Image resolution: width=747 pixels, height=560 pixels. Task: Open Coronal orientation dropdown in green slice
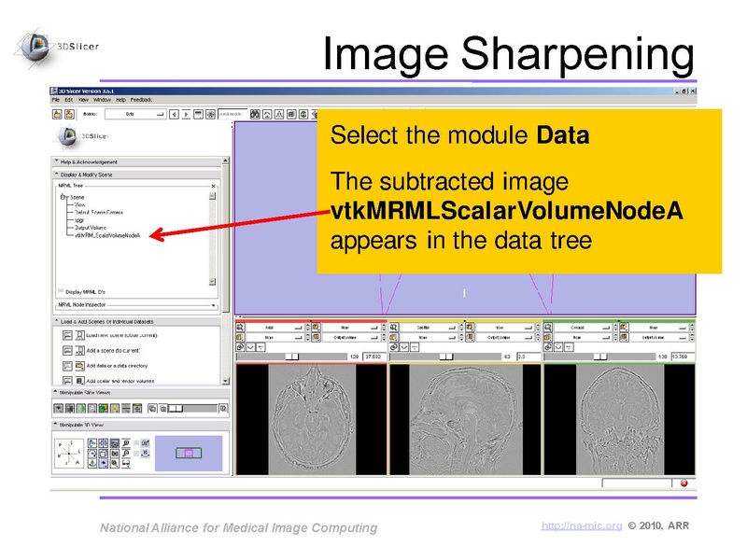583,328
